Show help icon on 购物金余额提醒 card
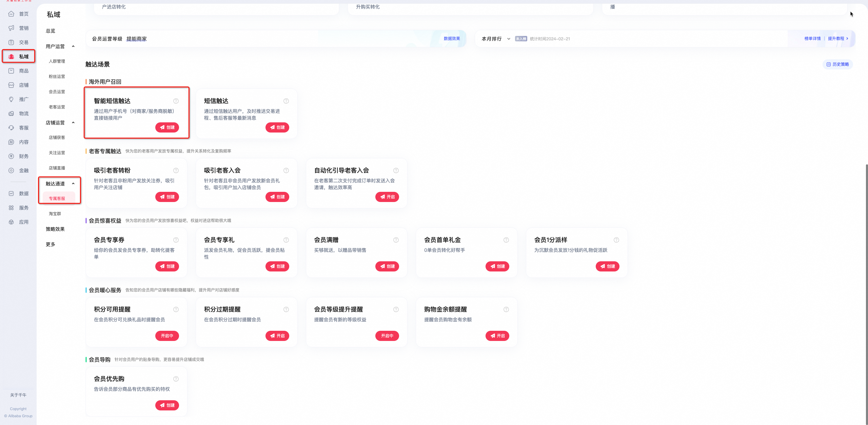Screen dimensions: 868x425 (506, 309)
